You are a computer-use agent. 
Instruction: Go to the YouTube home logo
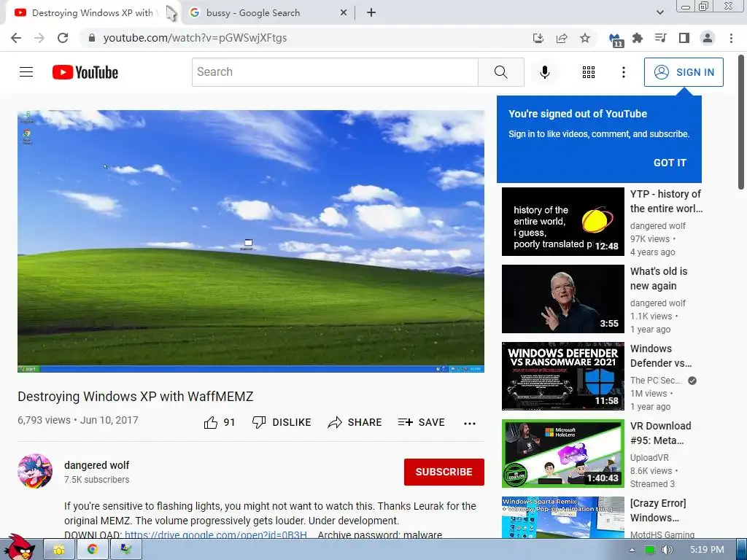85,72
